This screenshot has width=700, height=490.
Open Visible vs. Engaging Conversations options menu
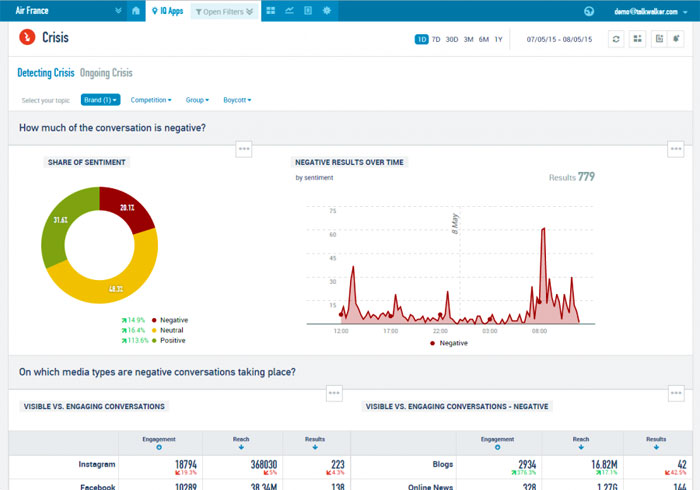point(334,393)
